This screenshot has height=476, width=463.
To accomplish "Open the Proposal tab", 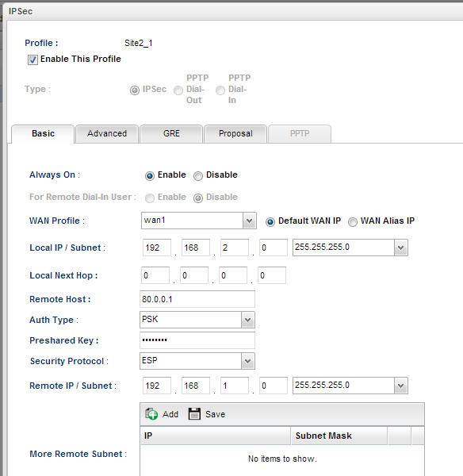I will pyautogui.click(x=235, y=133).
